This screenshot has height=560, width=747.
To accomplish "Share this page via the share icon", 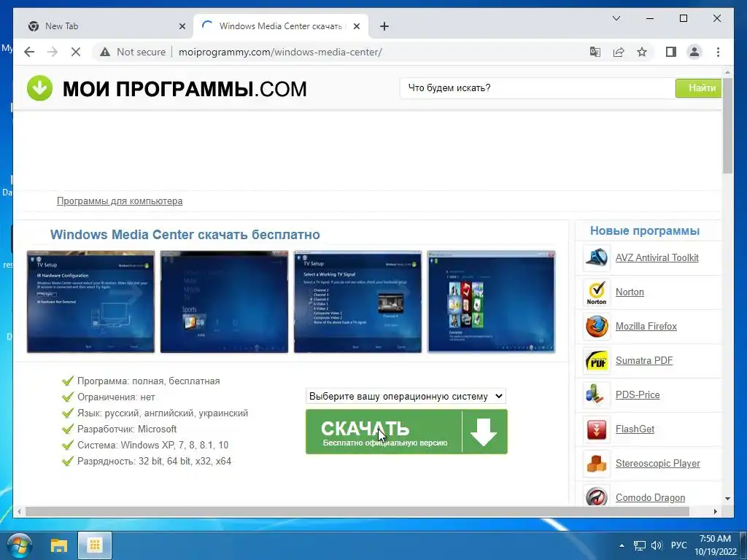I will pos(619,52).
